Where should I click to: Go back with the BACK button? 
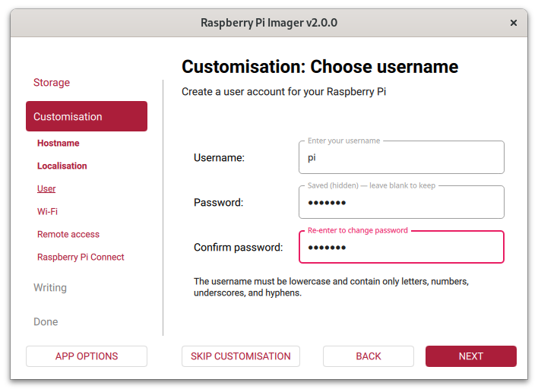pos(369,356)
